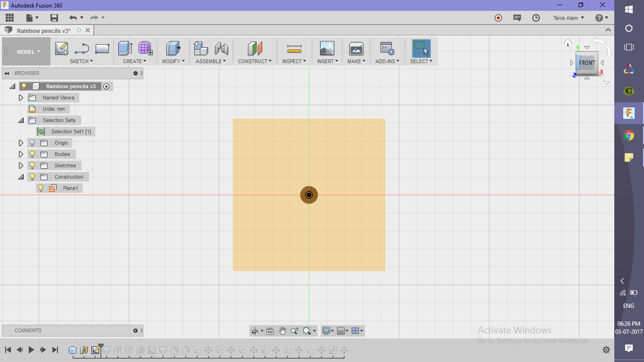Open Grid and Snaps dropdown
The image size is (644, 362).
342,331
